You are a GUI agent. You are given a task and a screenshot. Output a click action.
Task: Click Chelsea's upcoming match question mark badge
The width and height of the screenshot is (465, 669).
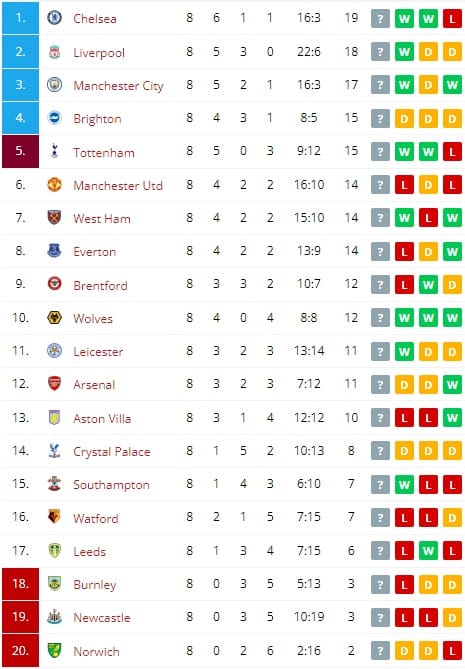coord(380,19)
